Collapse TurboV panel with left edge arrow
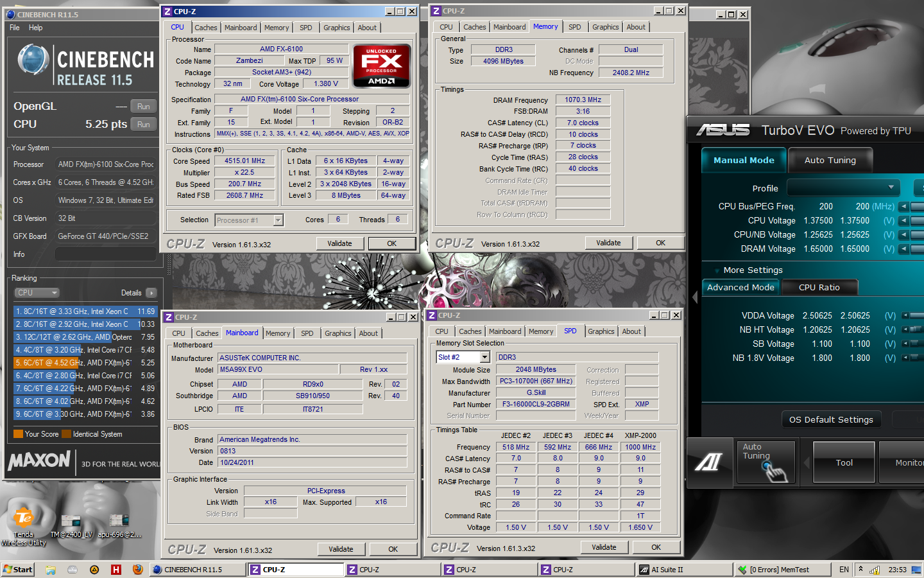 [x=694, y=297]
